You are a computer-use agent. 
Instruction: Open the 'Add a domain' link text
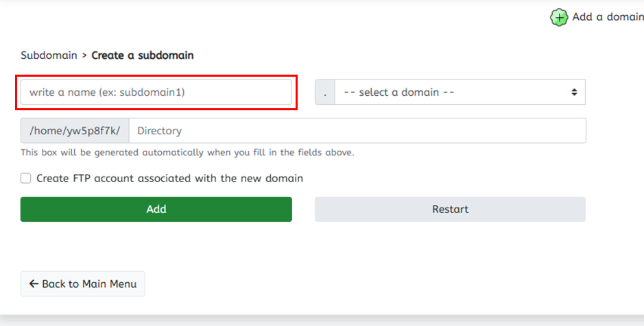(x=608, y=17)
